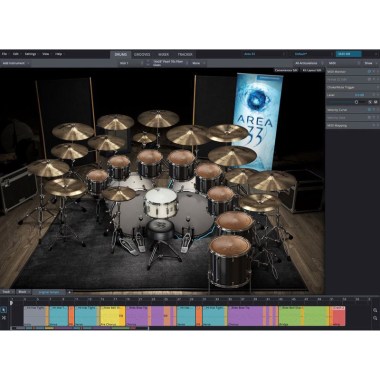Click the drummer's throne seat
Image resolution: width=380 pixels, height=380 pixels.
pos(160,228)
